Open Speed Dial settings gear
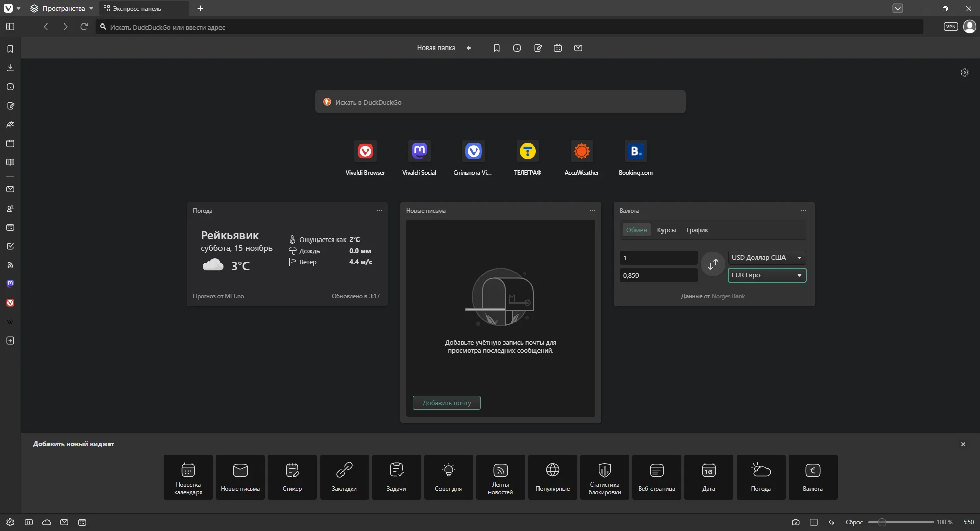Viewport: 980px width, 531px height. pos(964,73)
